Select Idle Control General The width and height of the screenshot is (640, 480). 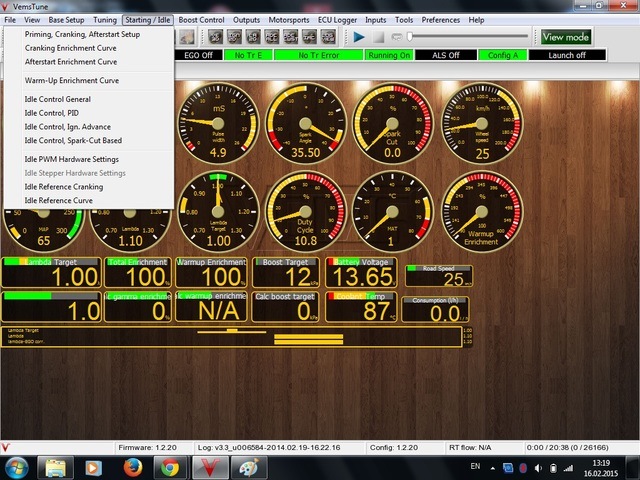(89, 99)
